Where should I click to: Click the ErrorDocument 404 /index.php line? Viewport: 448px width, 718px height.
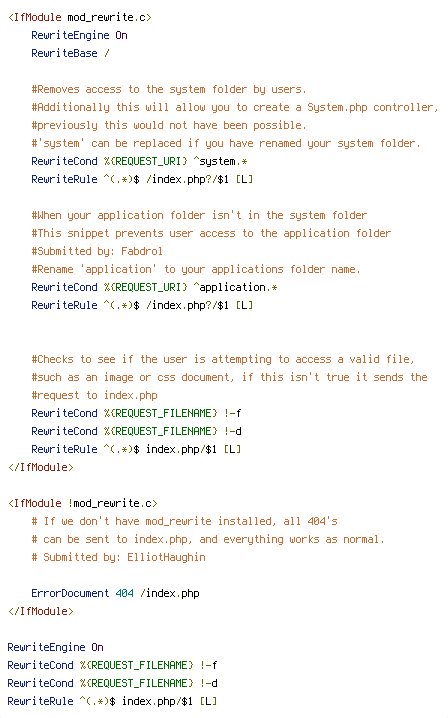115,593
